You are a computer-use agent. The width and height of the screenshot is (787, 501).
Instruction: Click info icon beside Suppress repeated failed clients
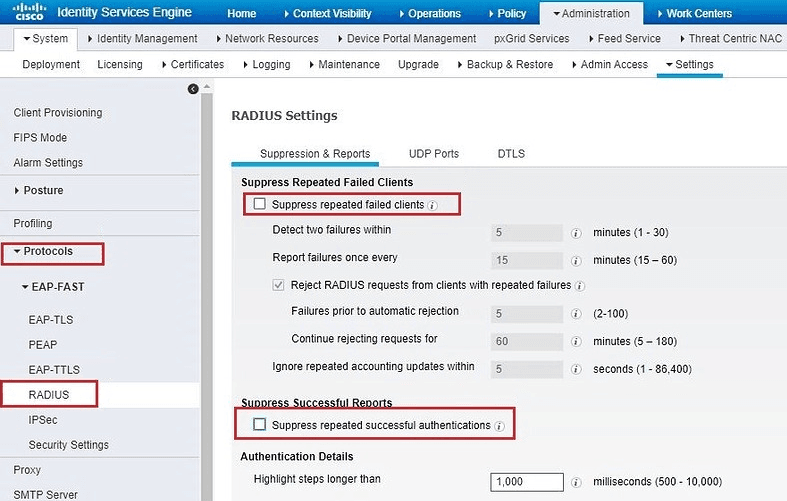click(x=433, y=205)
